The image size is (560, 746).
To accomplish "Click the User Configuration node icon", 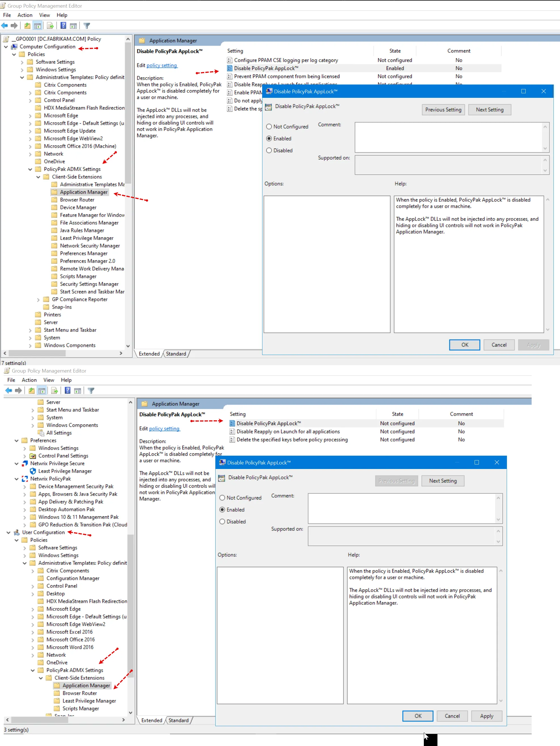I will coord(16,532).
